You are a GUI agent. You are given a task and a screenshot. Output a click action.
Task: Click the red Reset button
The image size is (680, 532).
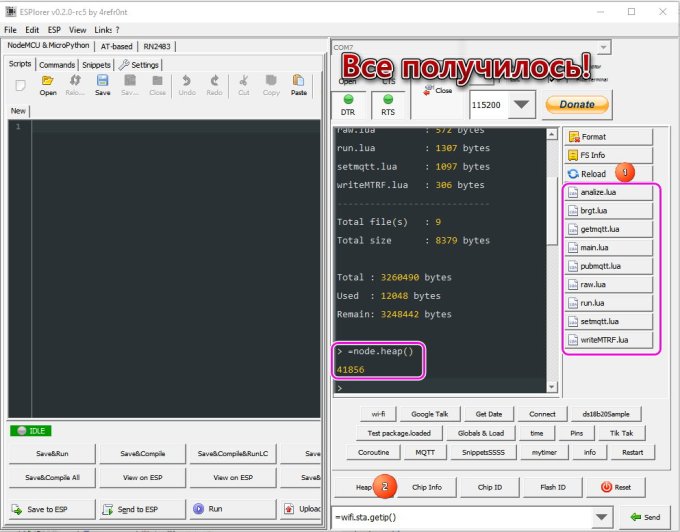coord(616,487)
